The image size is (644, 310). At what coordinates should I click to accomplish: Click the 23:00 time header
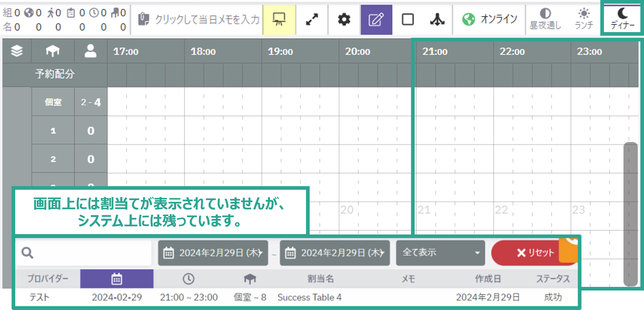589,52
